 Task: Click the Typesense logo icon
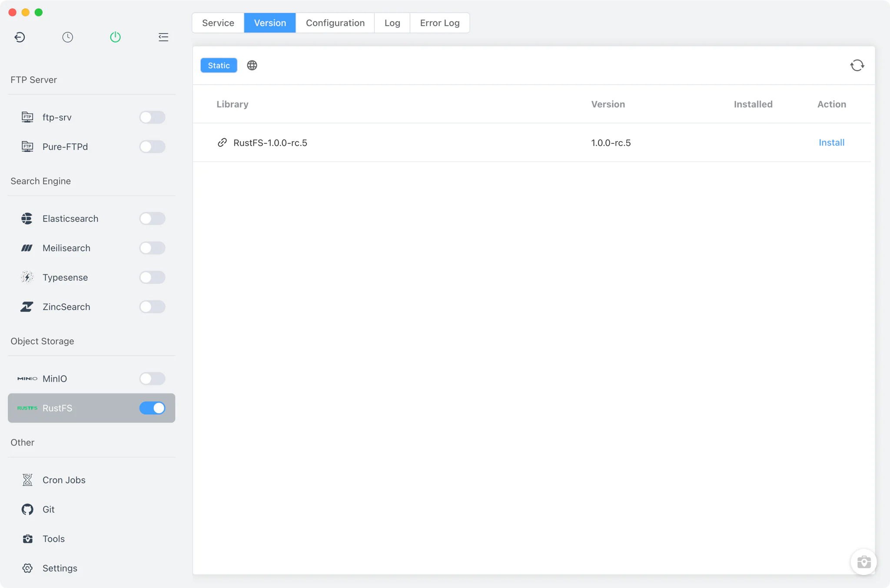[x=27, y=277]
